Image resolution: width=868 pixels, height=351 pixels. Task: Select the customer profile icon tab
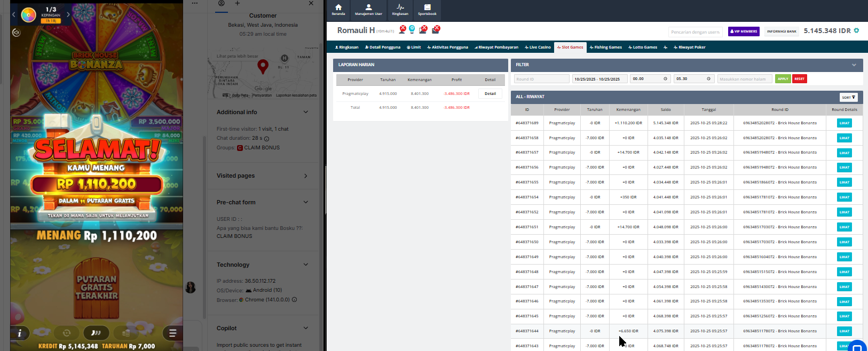(x=222, y=3)
